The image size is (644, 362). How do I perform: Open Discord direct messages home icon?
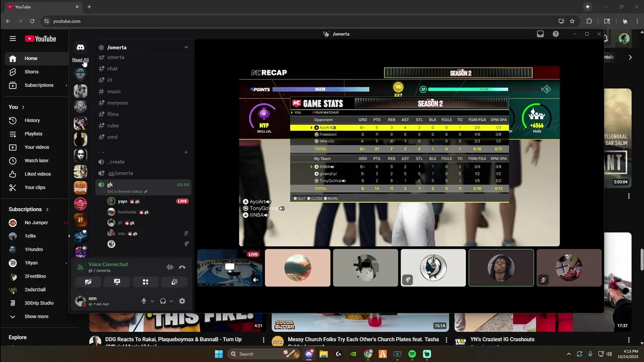click(x=80, y=47)
